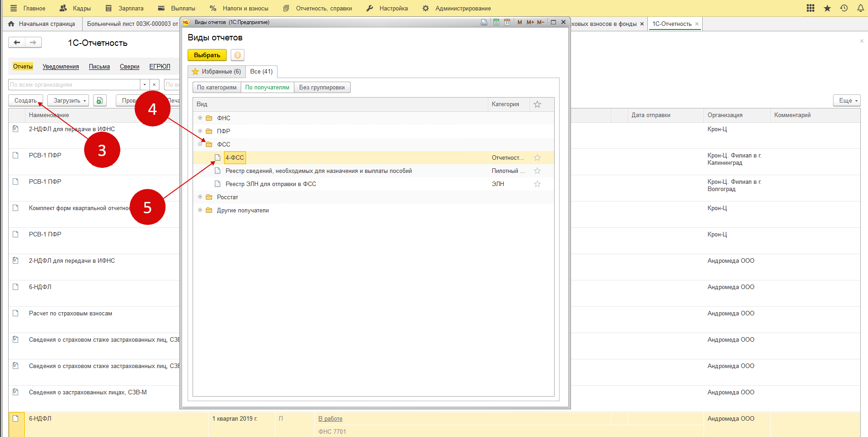Click the info icon beside Выбрать
The image size is (868, 437).
pyautogui.click(x=237, y=55)
